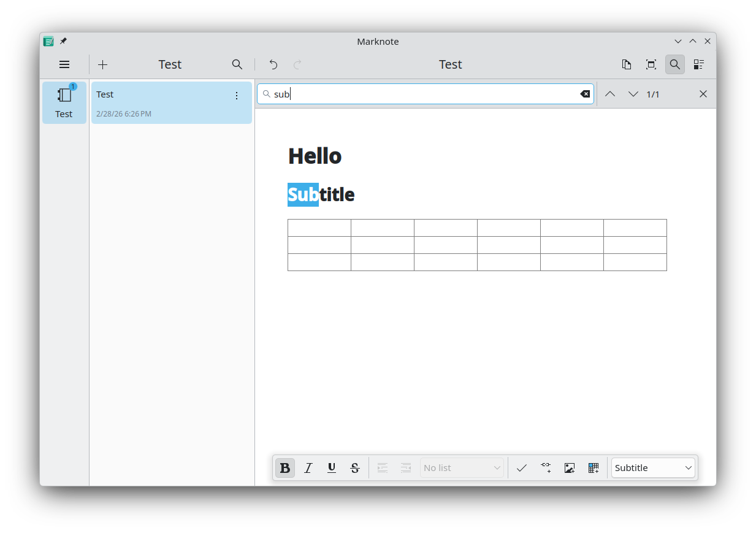Go to previous search match
The height and width of the screenshot is (533, 756).
pos(610,94)
